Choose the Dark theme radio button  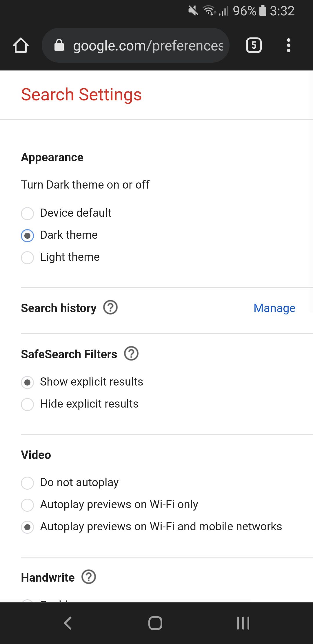28,236
